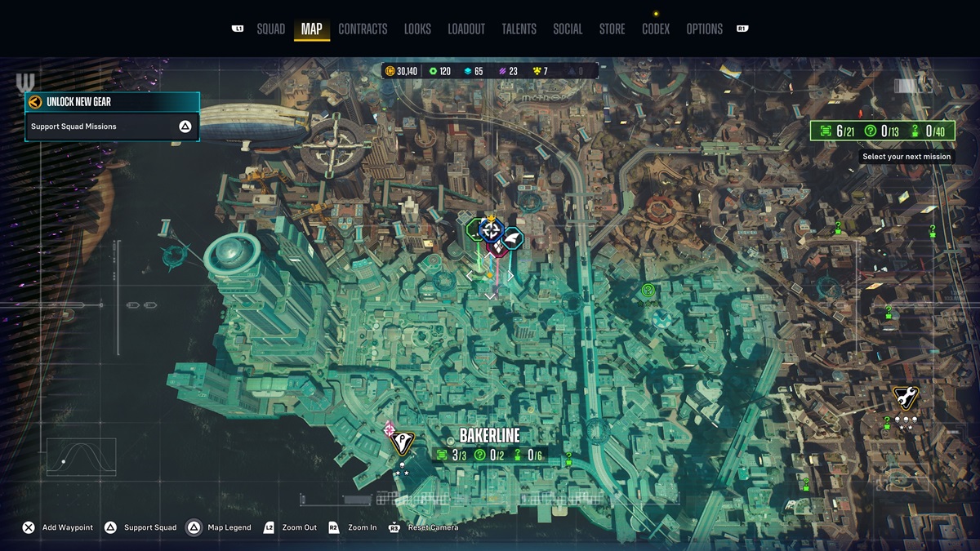Open the Map Legend
The image size is (980, 551).
(x=218, y=528)
